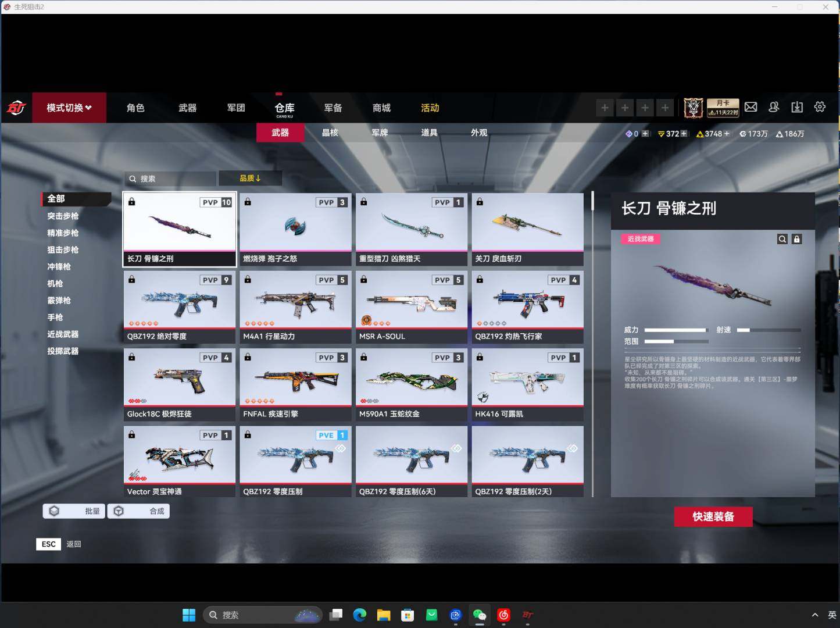Click the weapon list vertical scrollbar

(592, 343)
